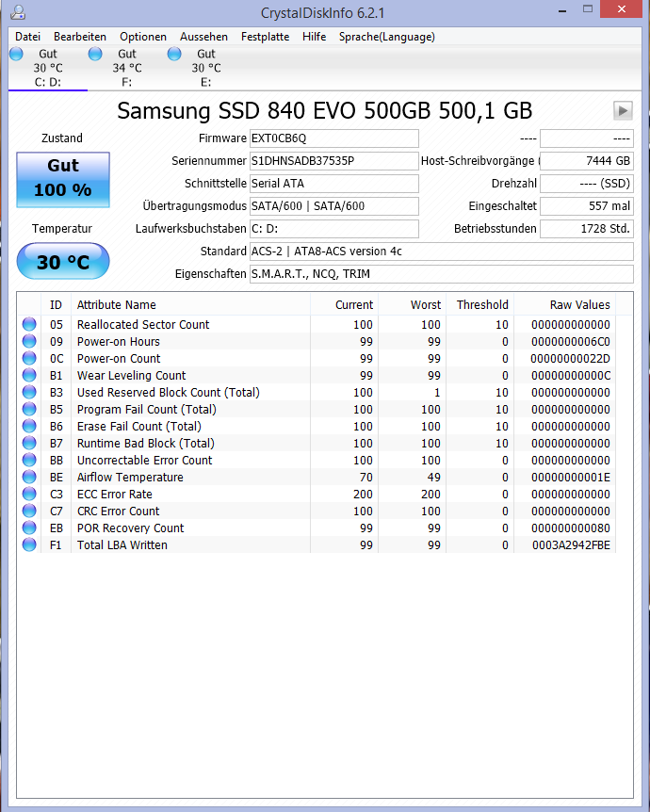Click the Worst column header
This screenshot has height=812, width=650.
coord(413,304)
